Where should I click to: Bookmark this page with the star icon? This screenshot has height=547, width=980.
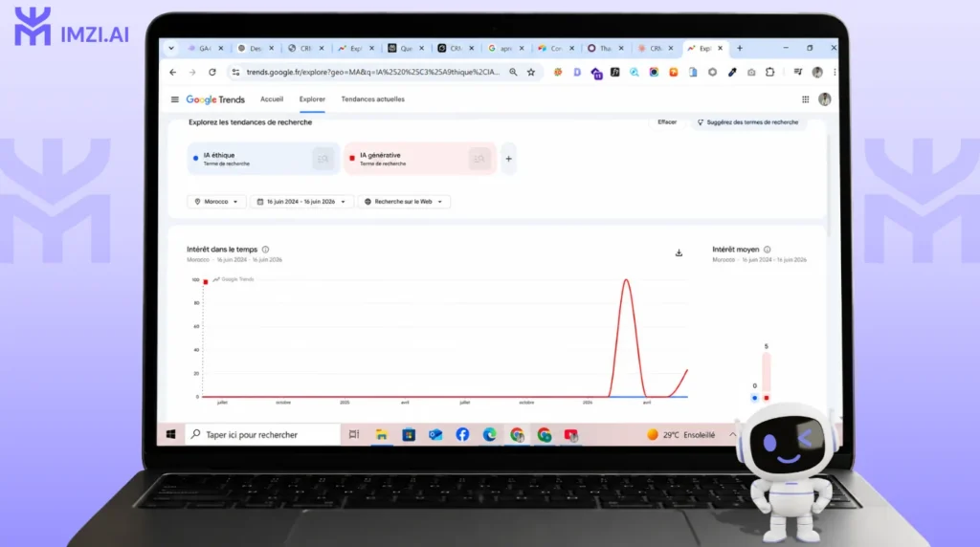tap(531, 73)
